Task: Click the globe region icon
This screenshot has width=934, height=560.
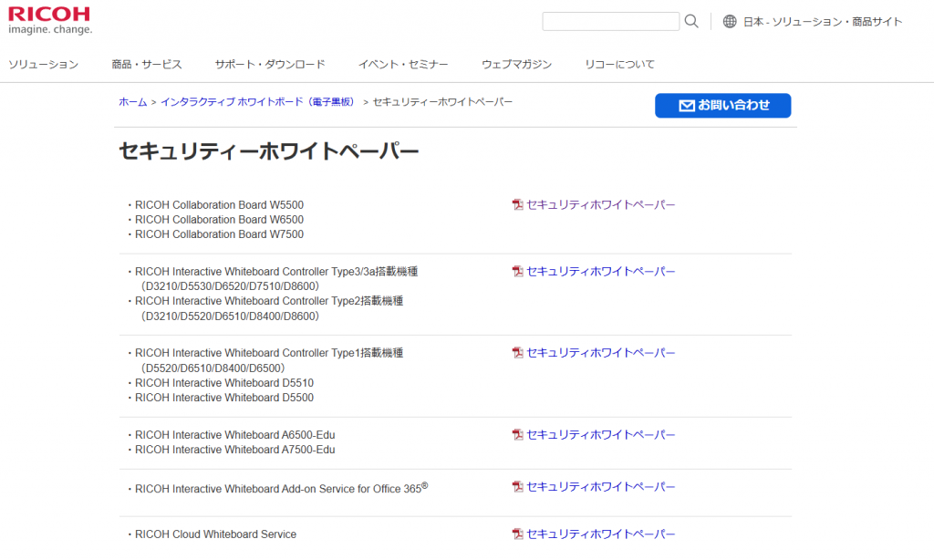Action: [730, 21]
